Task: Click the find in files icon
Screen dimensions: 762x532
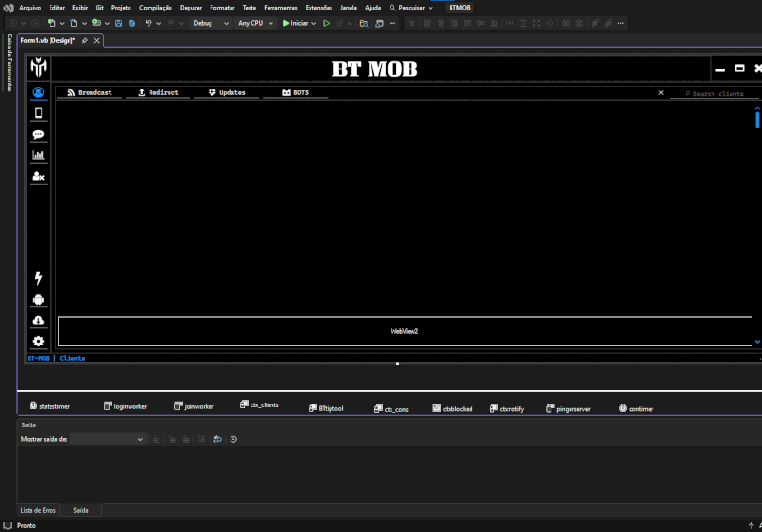Action: coord(364,23)
